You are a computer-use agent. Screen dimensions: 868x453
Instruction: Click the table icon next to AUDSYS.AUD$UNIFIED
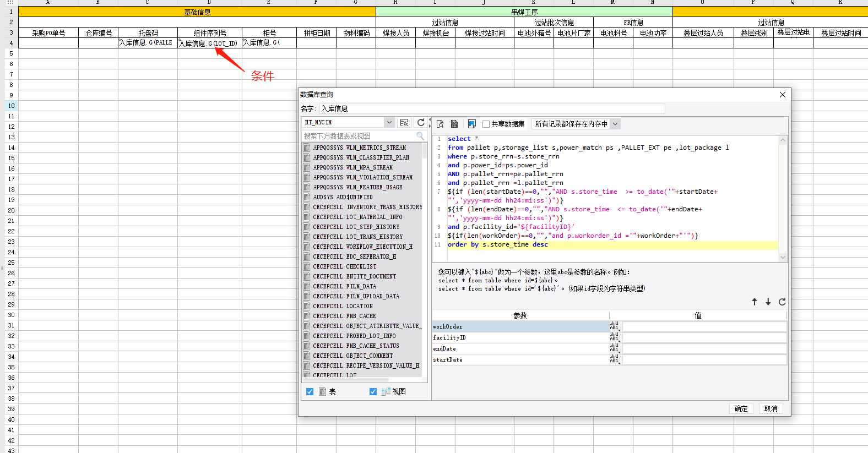(x=307, y=197)
